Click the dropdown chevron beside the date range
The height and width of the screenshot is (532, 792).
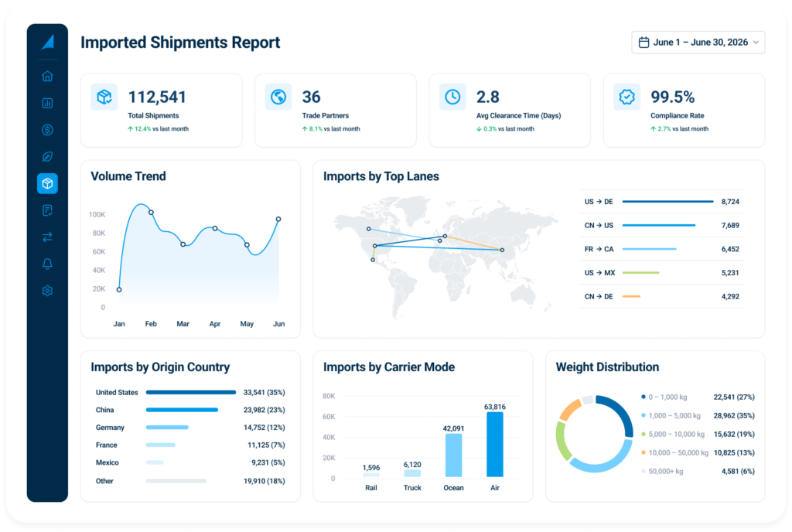(x=756, y=43)
